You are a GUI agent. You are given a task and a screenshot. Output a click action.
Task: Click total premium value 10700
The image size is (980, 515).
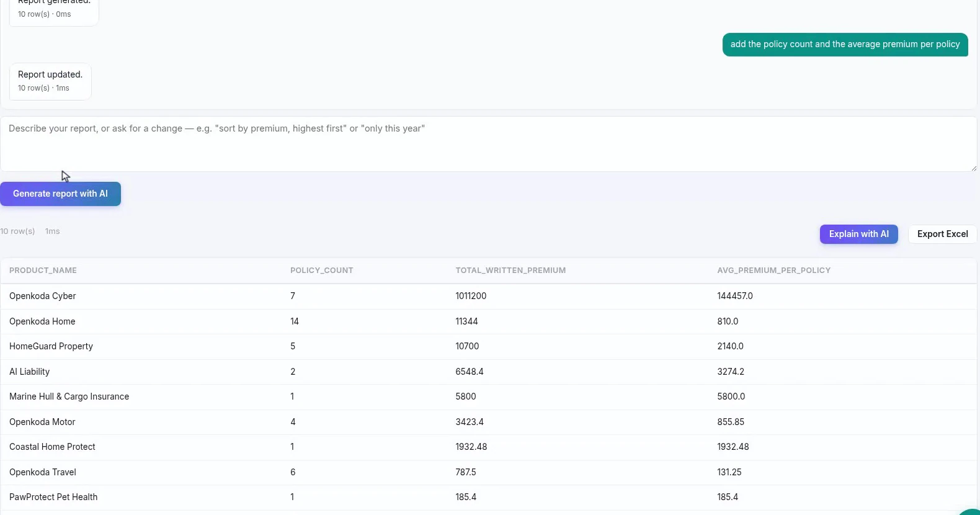(467, 346)
